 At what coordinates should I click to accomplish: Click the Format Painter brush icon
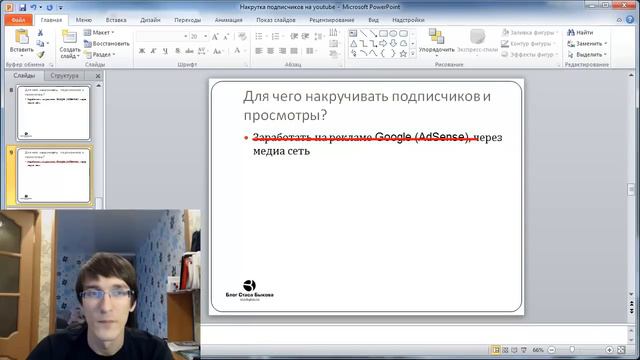click(x=40, y=55)
